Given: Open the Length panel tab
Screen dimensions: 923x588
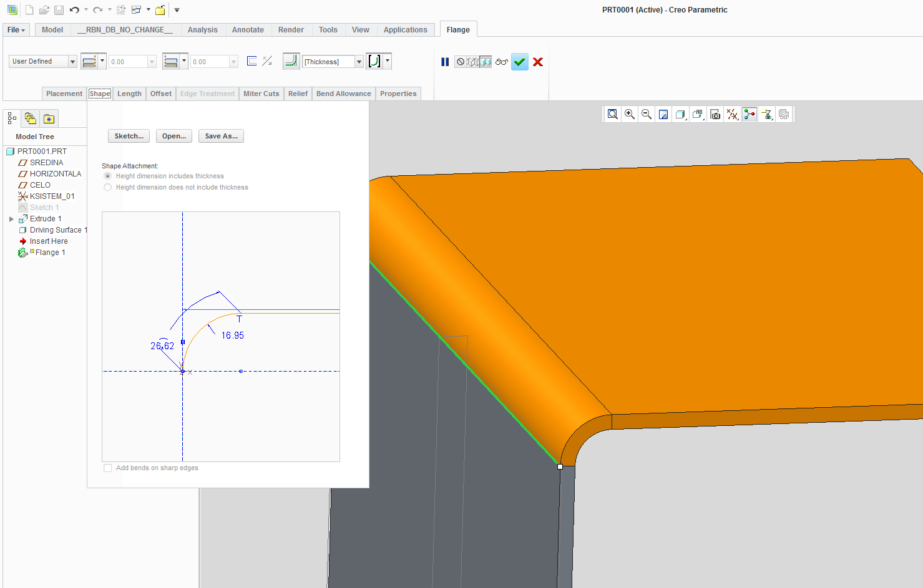Looking at the screenshot, I should tap(129, 94).
